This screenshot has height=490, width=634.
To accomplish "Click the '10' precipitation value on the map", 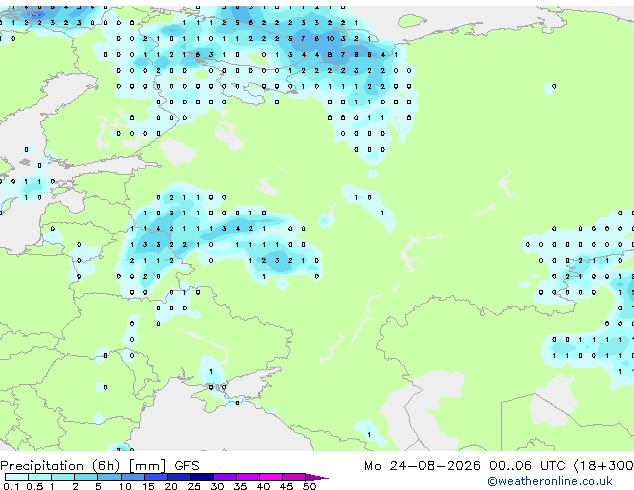I will (330, 38).
